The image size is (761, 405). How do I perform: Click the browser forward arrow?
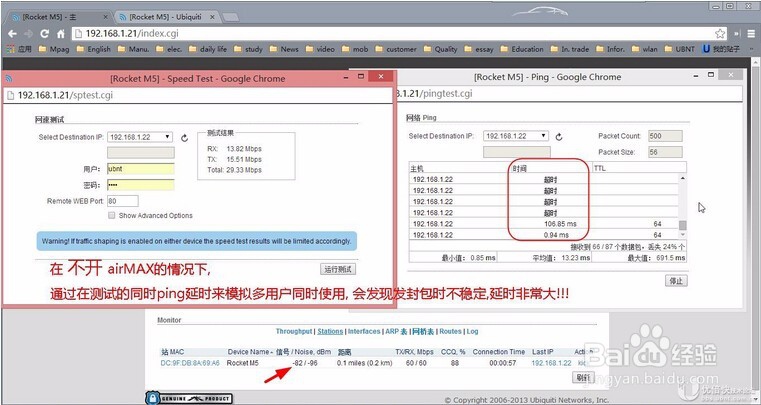pos(29,34)
